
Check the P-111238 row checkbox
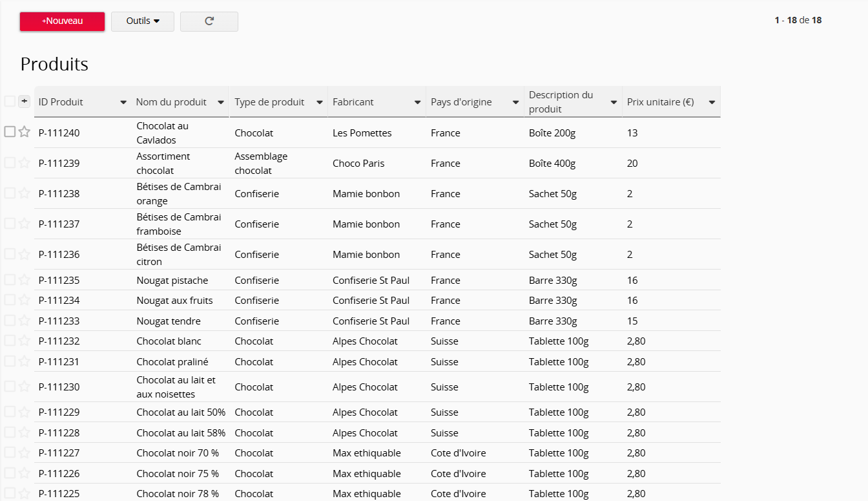tap(10, 193)
